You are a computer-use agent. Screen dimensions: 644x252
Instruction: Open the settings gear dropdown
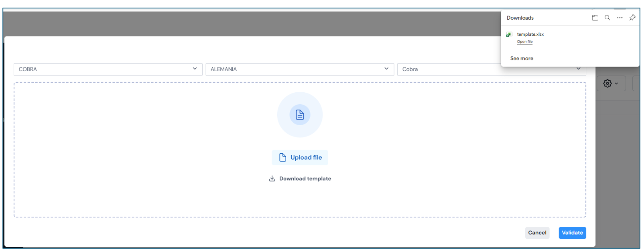[x=611, y=83]
